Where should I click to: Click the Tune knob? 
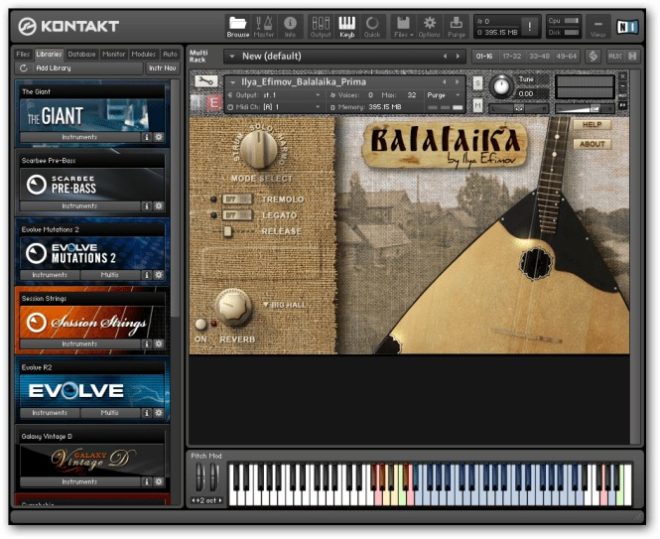click(x=501, y=86)
